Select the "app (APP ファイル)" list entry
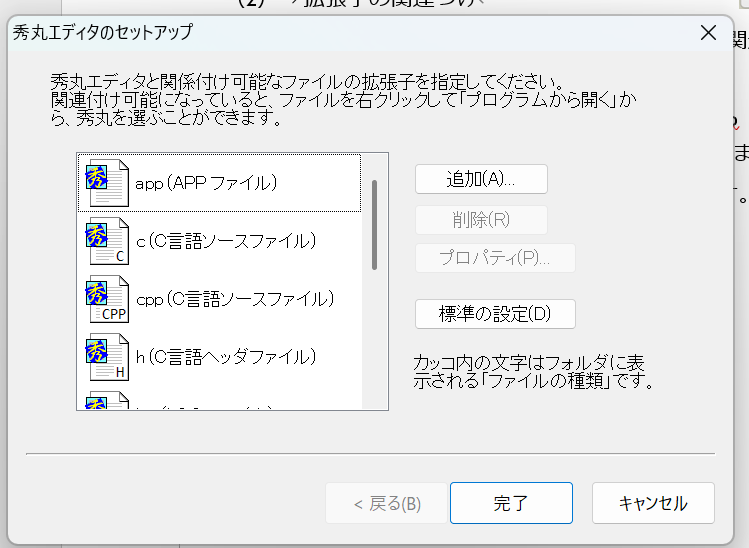The width and height of the screenshot is (749, 548). click(x=206, y=183)
